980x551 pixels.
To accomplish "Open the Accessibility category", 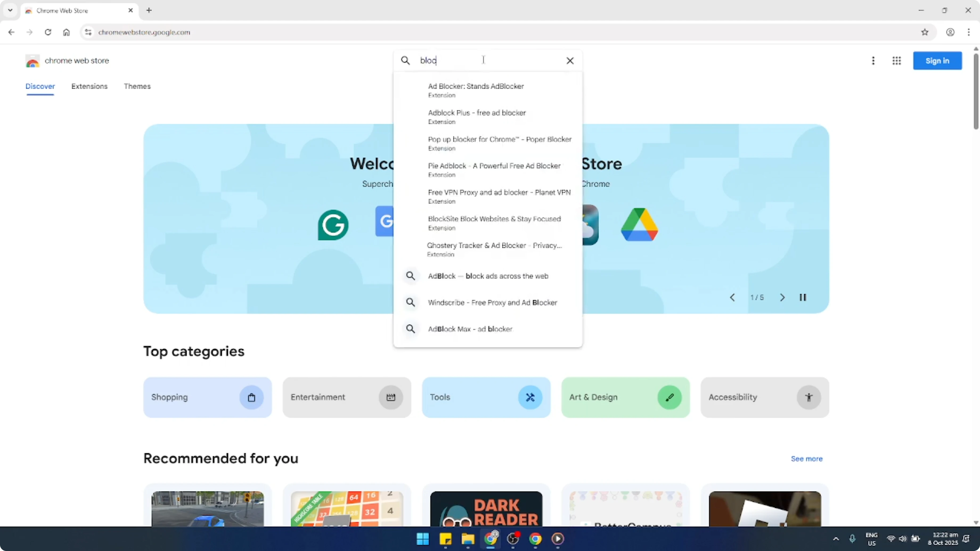I will (765, 397).
